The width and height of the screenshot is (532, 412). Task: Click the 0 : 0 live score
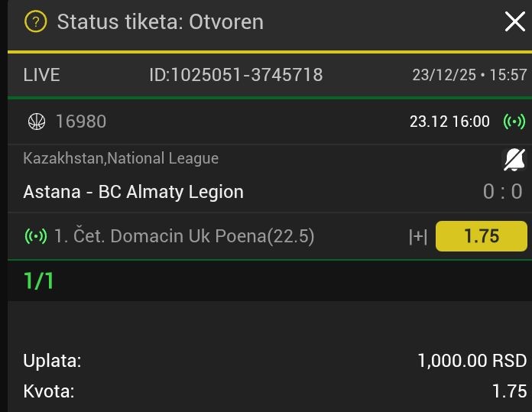click(x=503, y=191)
